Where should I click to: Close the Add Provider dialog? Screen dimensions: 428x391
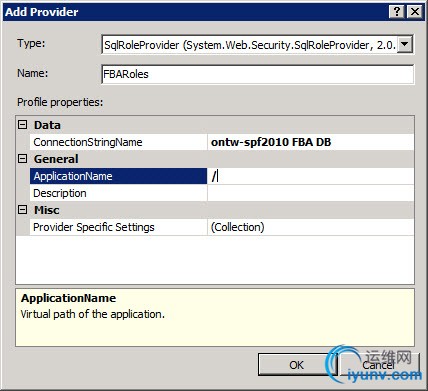pos(415,12)
